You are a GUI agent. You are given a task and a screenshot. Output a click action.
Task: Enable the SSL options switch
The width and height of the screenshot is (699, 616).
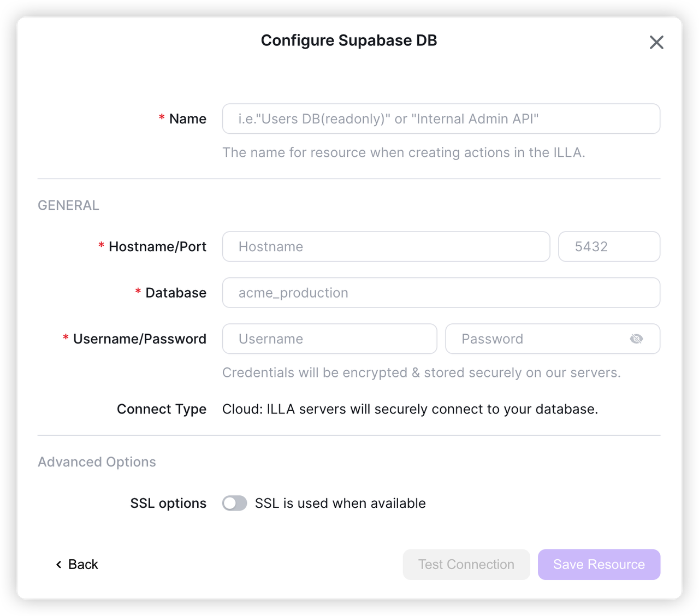[x=235, y=503]
